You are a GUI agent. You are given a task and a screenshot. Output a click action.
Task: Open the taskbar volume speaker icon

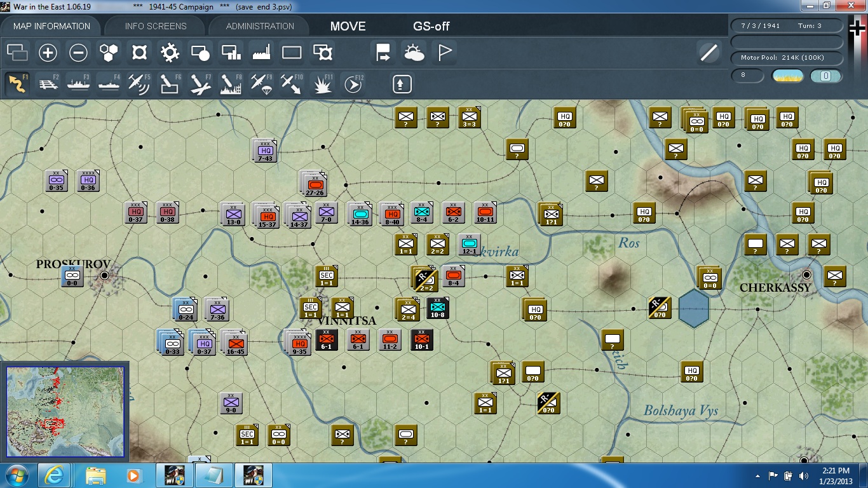(804, 475)
